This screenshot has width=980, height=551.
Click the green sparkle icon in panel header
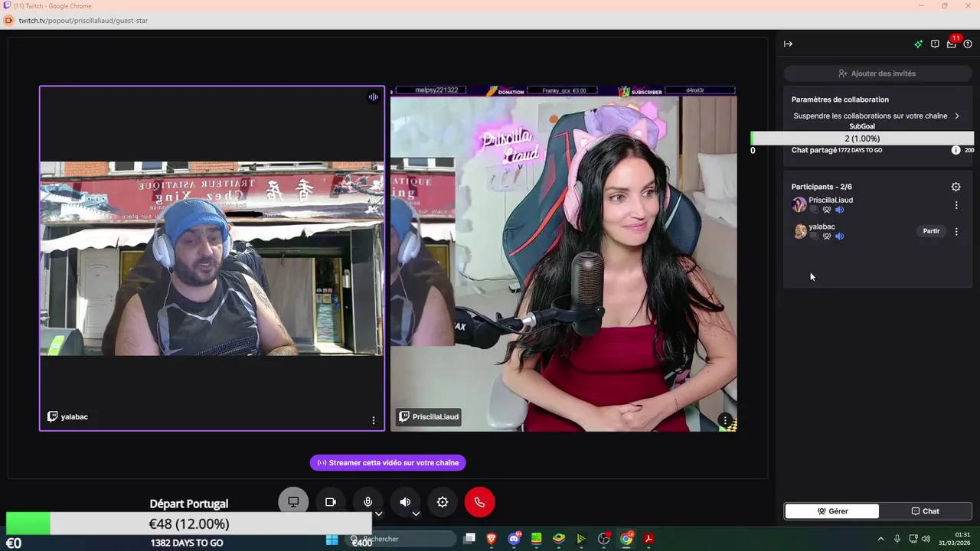click(x=918, y=44)
